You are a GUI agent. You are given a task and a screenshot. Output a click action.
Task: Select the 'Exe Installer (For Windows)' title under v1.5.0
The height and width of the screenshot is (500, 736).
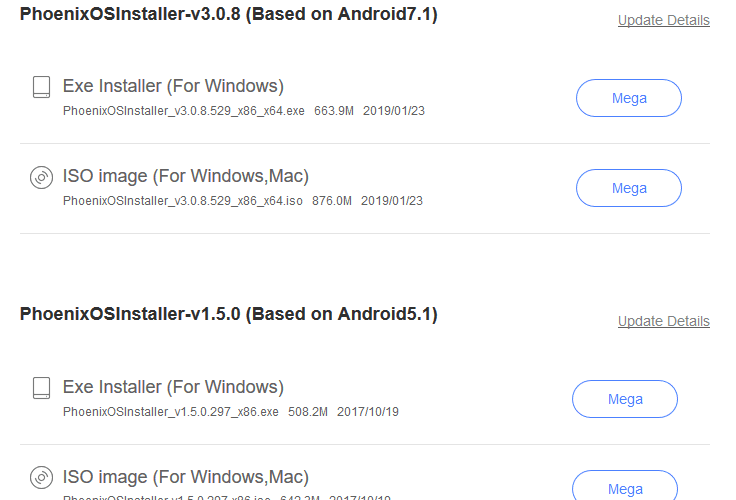tap(173, 387)
